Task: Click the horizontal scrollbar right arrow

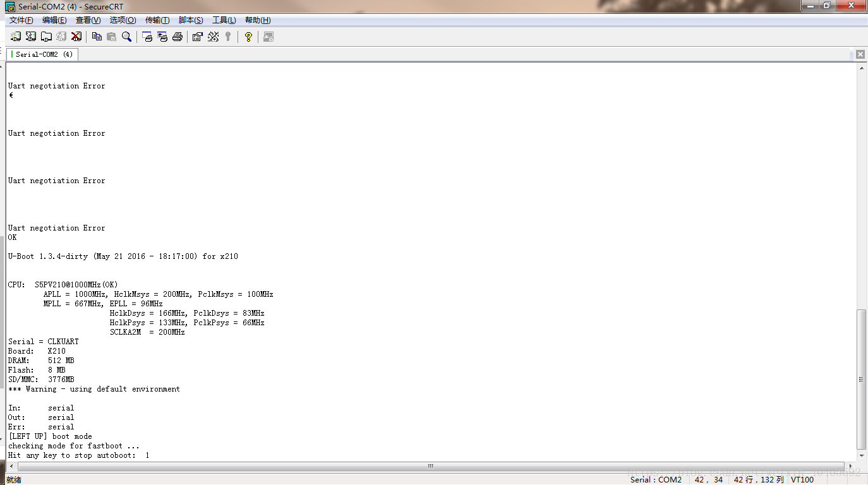Action: [852, 466]
